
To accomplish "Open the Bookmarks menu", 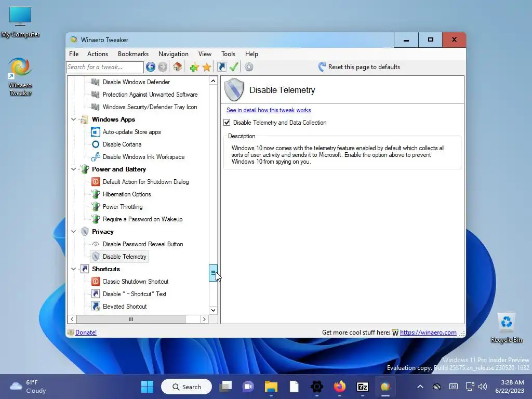I will (x=133, y=54).
